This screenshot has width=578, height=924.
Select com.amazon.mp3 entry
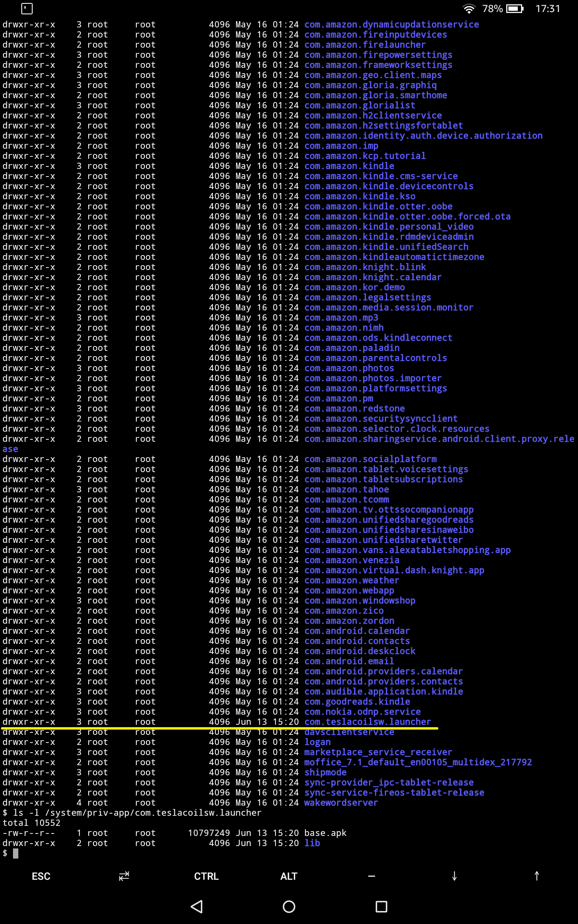pyautogui.click(x=341, y=318)
